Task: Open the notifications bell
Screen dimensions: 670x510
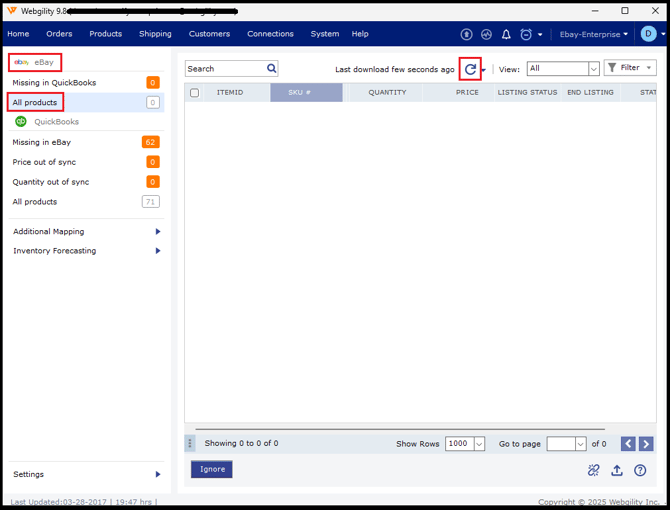Action: 506,34
